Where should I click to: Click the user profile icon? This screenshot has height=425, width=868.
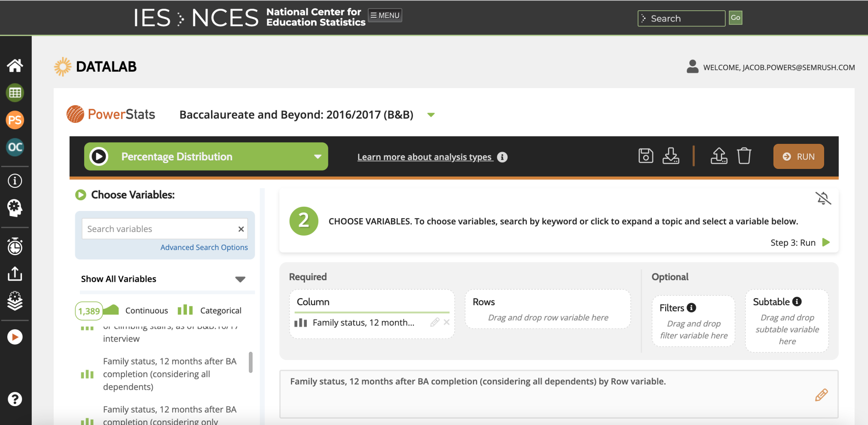click(x=693, y=67)
